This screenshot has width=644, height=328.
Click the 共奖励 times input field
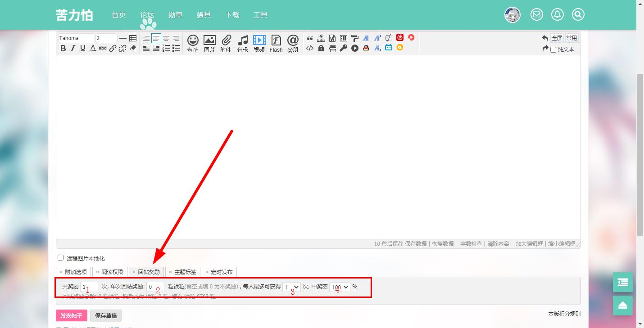[x=89, y=287]
